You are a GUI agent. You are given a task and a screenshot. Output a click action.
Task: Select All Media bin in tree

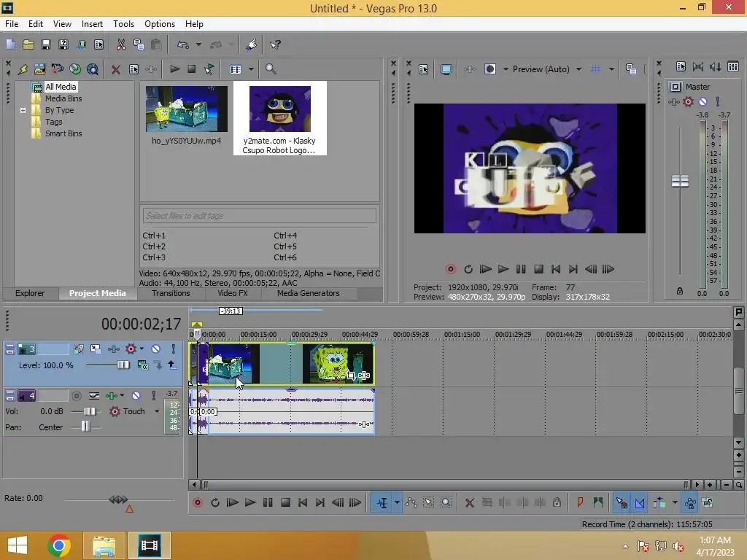61,87
